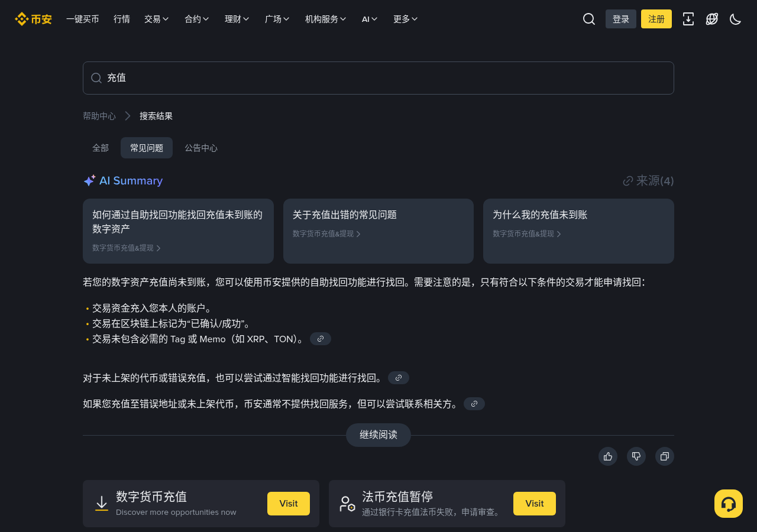Open card 关于充值出错的常见问题

point(378,231)
